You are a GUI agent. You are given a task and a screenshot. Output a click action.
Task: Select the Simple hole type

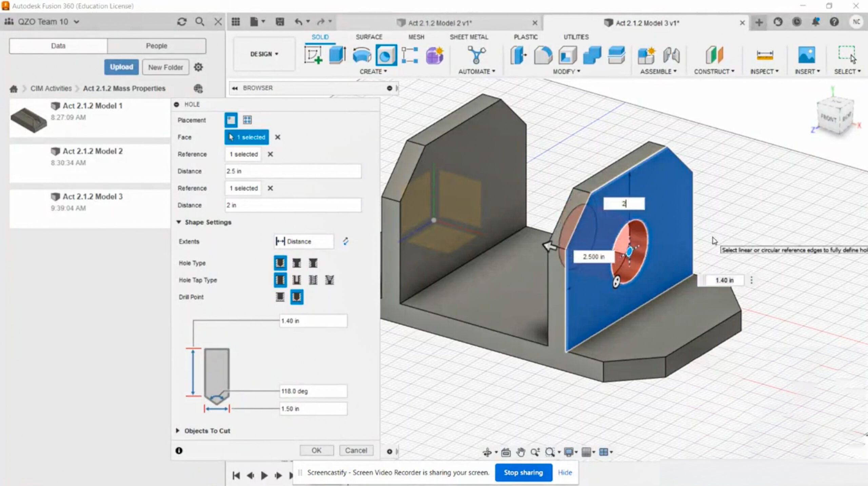coord(280,263)
